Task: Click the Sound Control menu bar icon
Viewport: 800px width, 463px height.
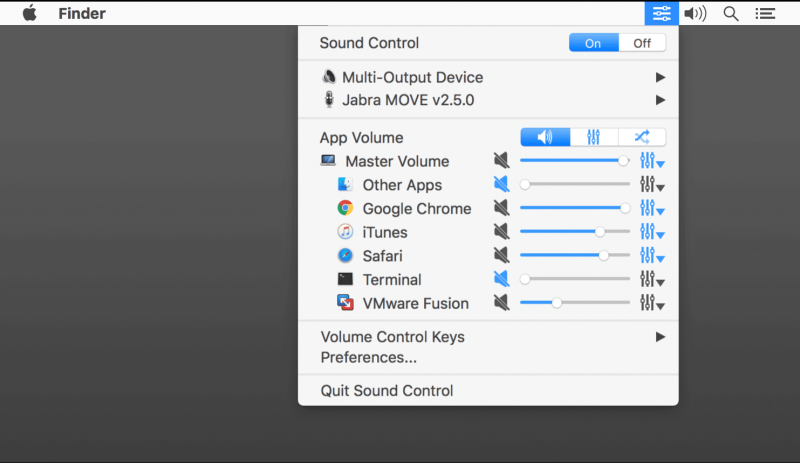Action: (661, 13)
